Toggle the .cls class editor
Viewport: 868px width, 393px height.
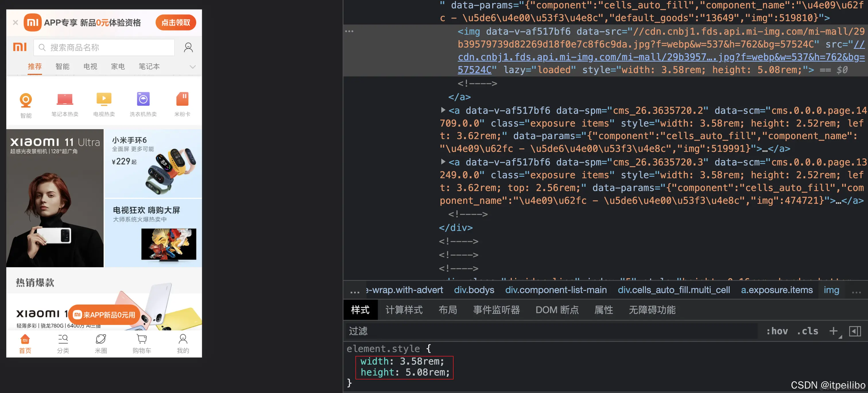point(808,331)
